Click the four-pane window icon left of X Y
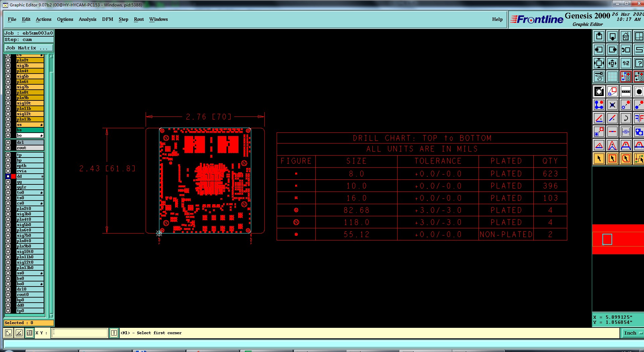This screenshot has width=644, height=352. point(30,333)
